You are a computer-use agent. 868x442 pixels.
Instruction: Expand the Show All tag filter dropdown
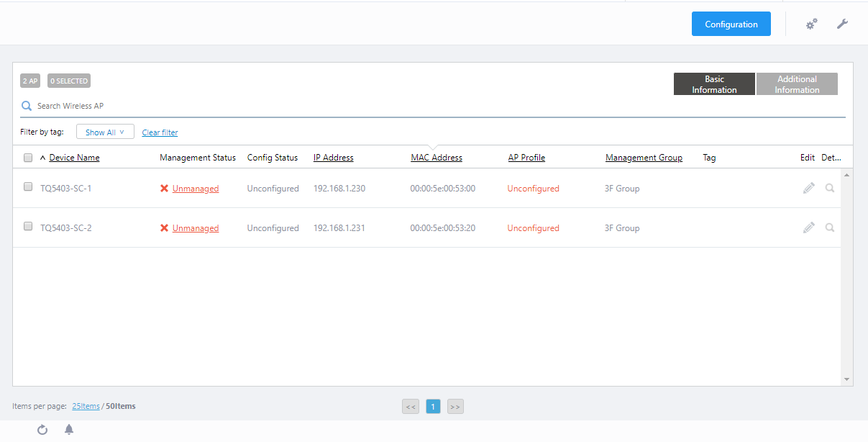click(105, 132)
